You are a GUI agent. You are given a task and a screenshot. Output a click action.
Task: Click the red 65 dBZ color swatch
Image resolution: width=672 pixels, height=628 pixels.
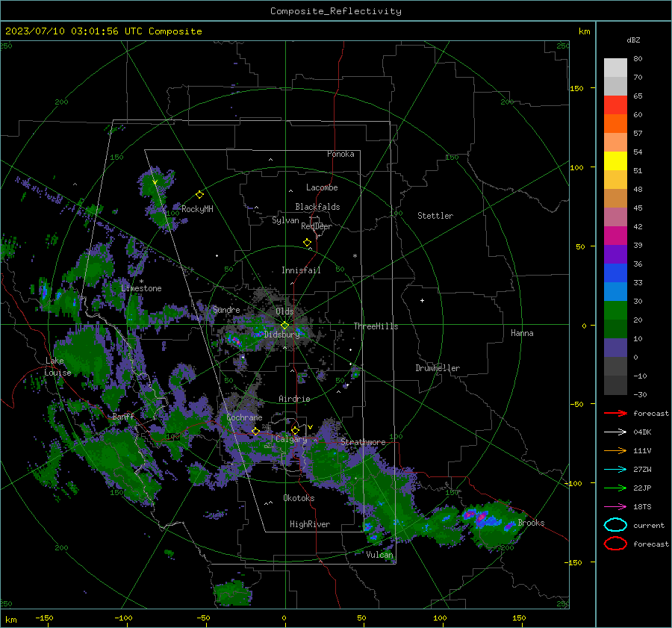(x=615, y=105)
